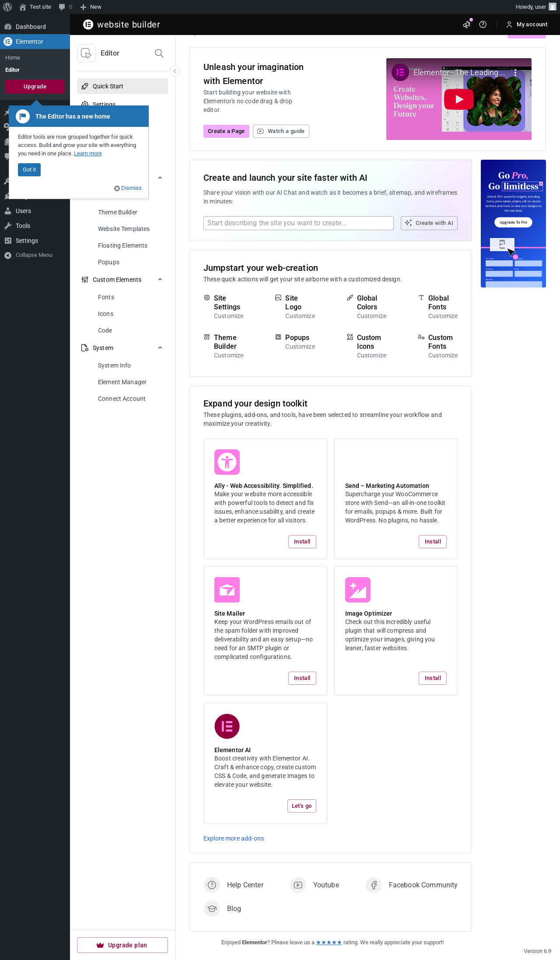Image resolution: width=560 pixels, height=960 pixels.
Task: Open the New content menu
Action: point(91,7)
